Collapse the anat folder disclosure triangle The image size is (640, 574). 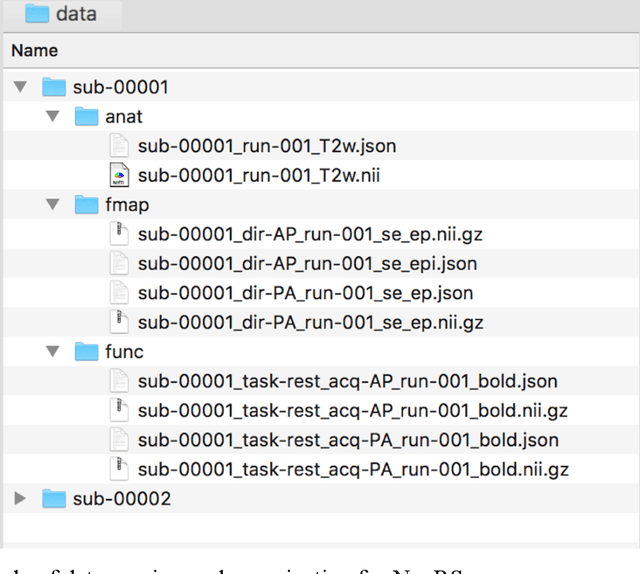click(x=53, y=117)
